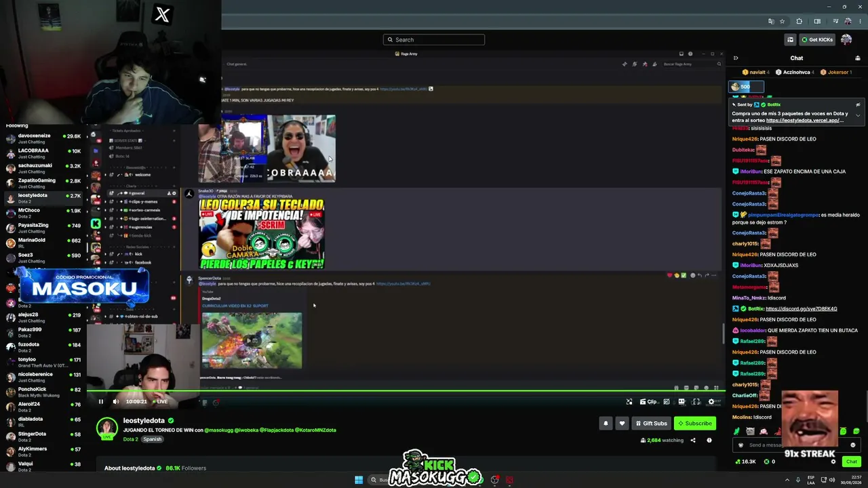Screen dimensions: 868x488
Task: Hide the pinned message
Action: [x=858, y=105]
